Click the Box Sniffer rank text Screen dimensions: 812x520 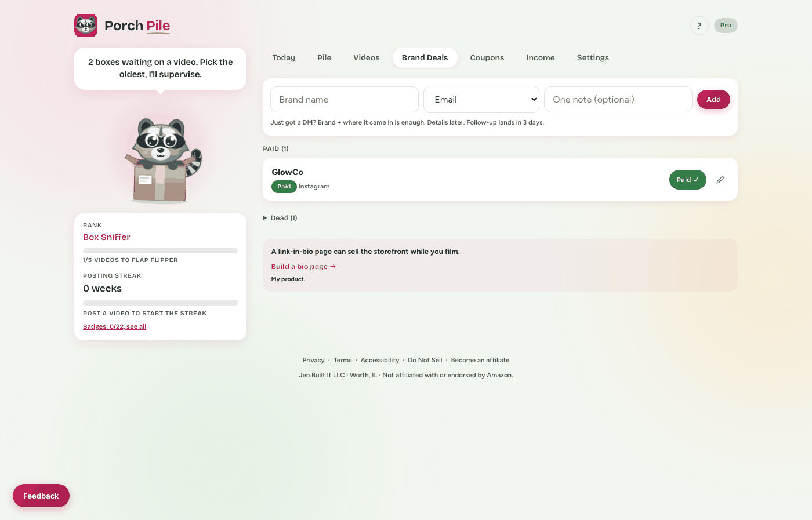(107, 237)
